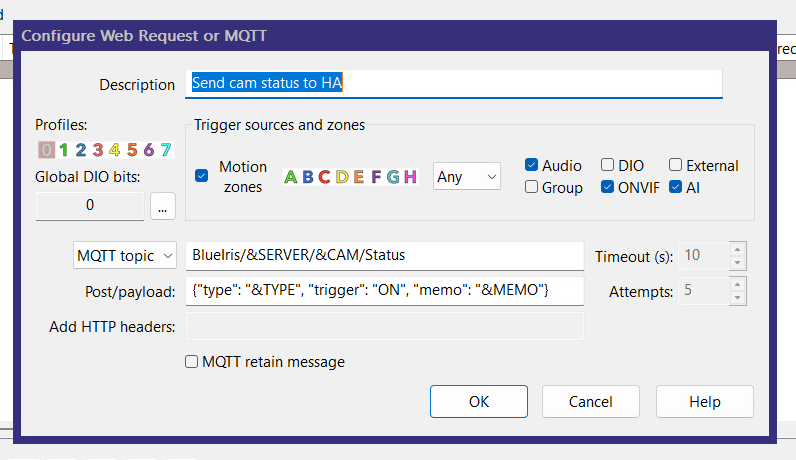Open Global DIO bits ellipsis button

point(162,206)
